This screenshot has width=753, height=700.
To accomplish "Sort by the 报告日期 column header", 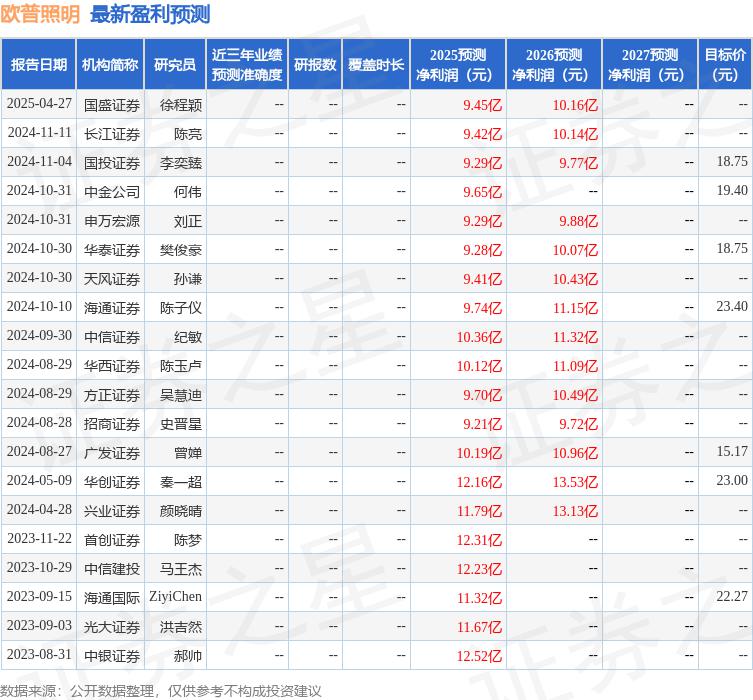I will click(39, 65).
